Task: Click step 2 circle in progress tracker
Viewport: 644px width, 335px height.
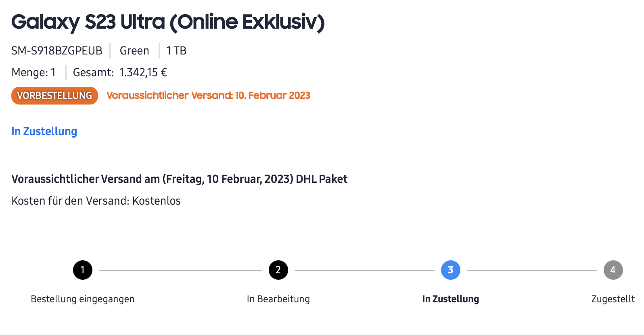Action: pyautogui.click(x=278, y=270)
